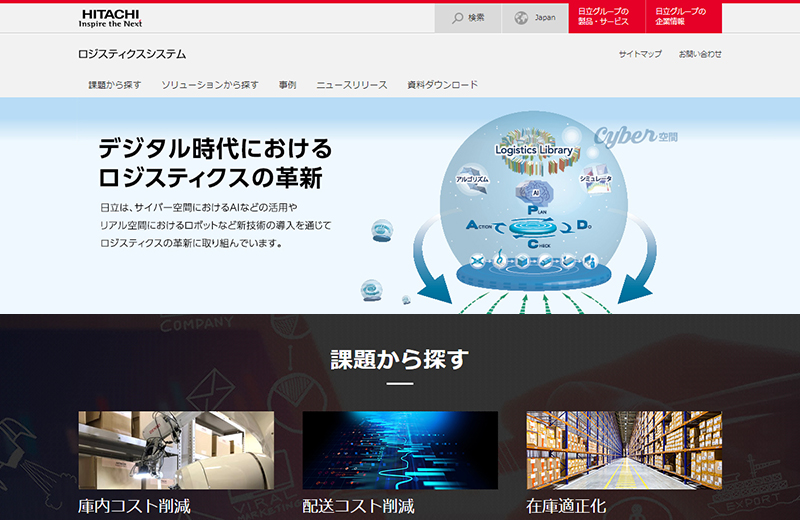
Task: Click the AI brain icon
Action: click(534, 192)
